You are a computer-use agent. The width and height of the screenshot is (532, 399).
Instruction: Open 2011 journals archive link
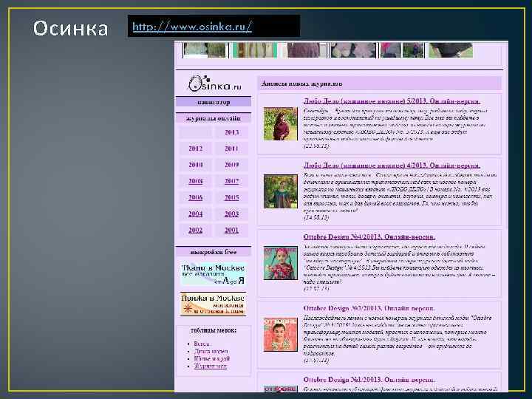tap(232, 149)
